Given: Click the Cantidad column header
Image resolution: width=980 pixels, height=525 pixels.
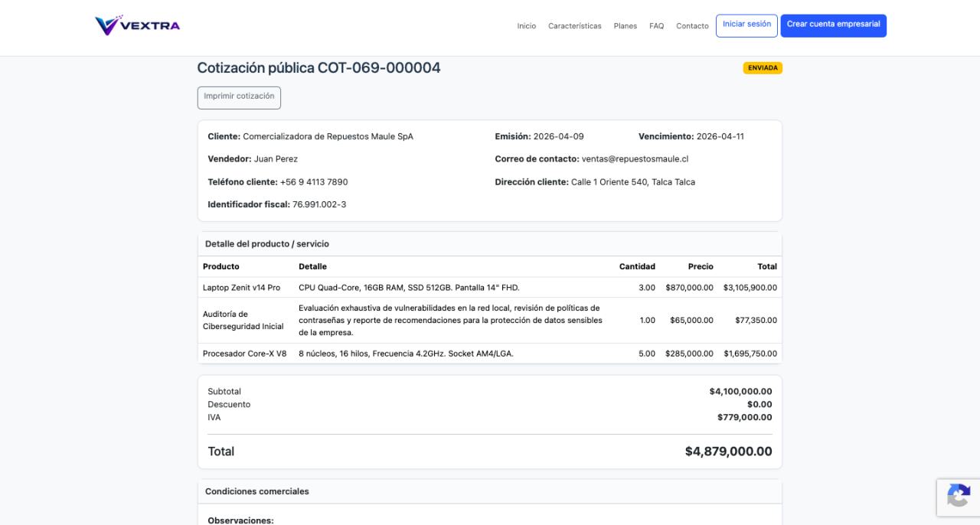Looking at the screenshot, I should click(637, 266).
